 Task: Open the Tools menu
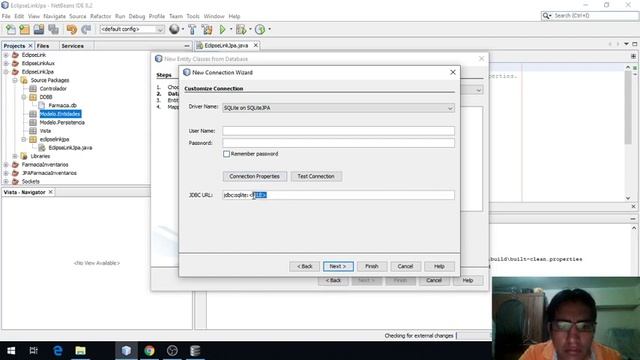tap(193, 16)
